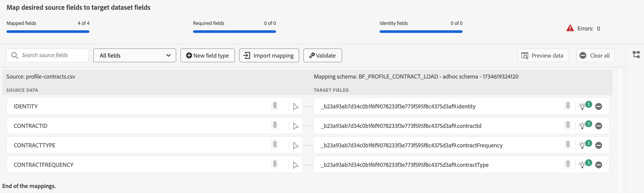Open the schema tree view icon
Viewport: 644px width, 193px height.
[636, 55]
